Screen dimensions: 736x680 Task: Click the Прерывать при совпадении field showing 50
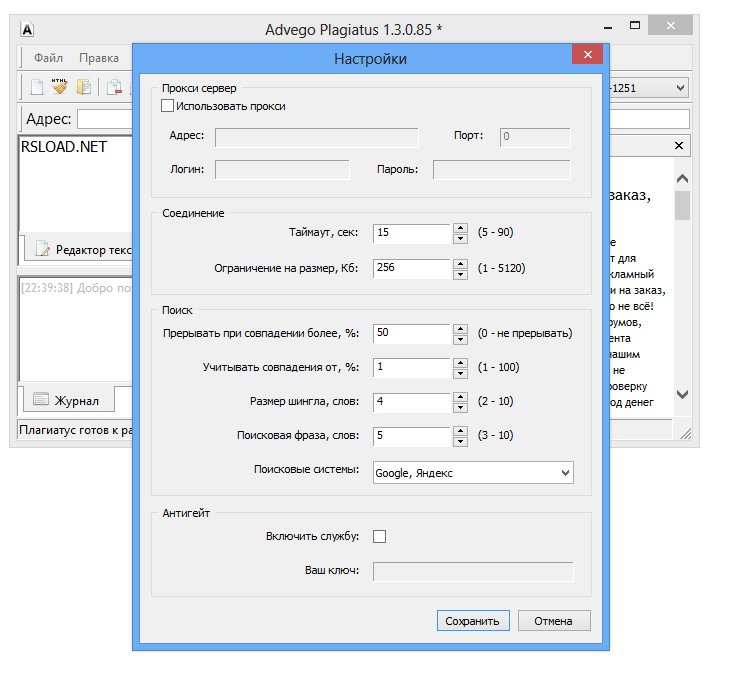pyautogui.click(x=412, y=334)
